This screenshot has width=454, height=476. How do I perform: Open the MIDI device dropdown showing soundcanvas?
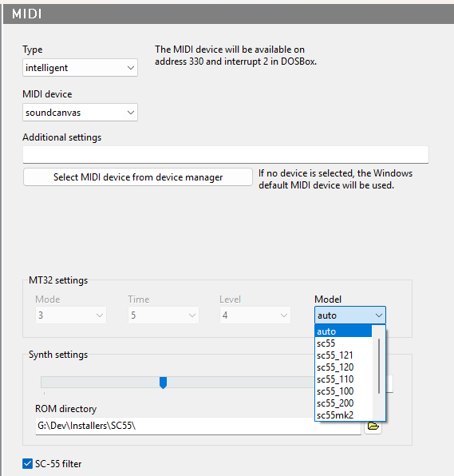(80, 113)
